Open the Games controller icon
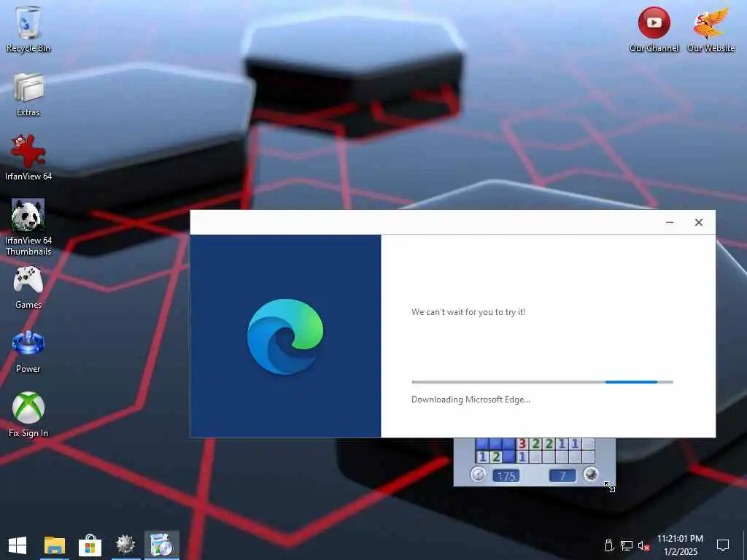747x560 pixels. tap(28, 287)
